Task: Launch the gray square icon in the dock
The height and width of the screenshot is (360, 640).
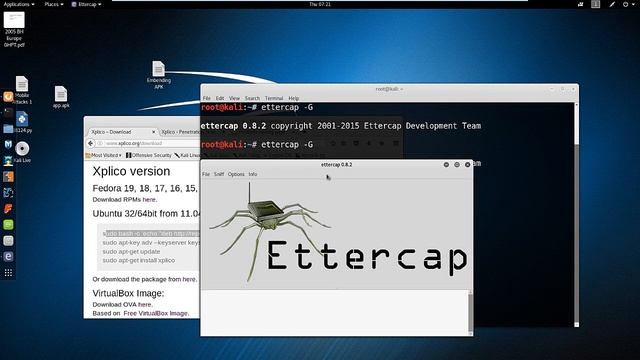Action: pos(8,240)
